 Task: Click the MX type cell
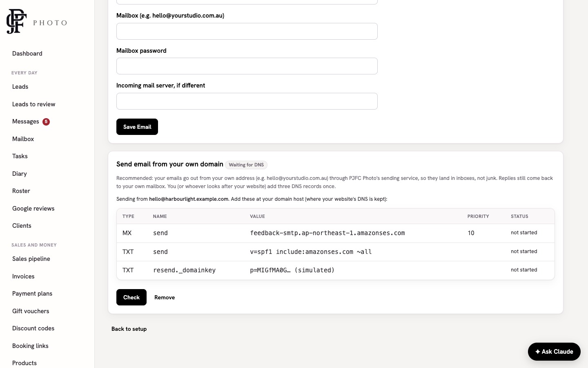tap(127, 233)
